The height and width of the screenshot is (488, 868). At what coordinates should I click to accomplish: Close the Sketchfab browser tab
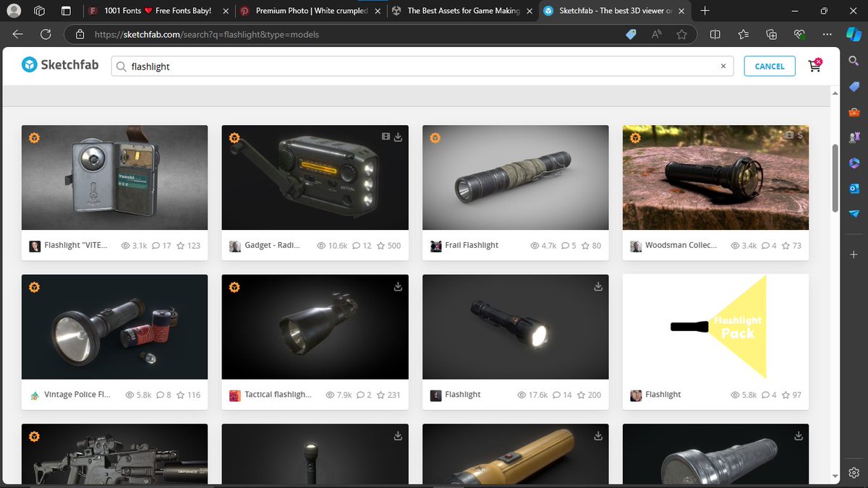(x=681, y=11)
